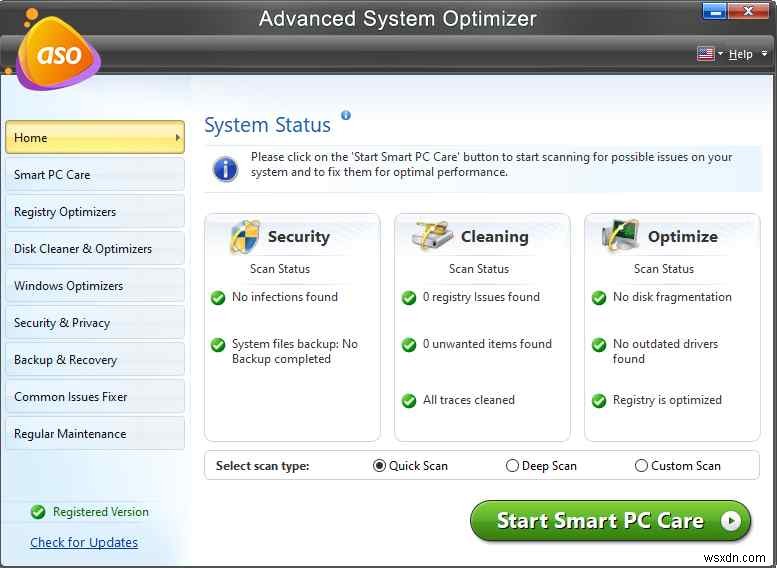Viewport: 777px width, 568px height.
Task: Open the Home section
Action: [x=95, y=137]
